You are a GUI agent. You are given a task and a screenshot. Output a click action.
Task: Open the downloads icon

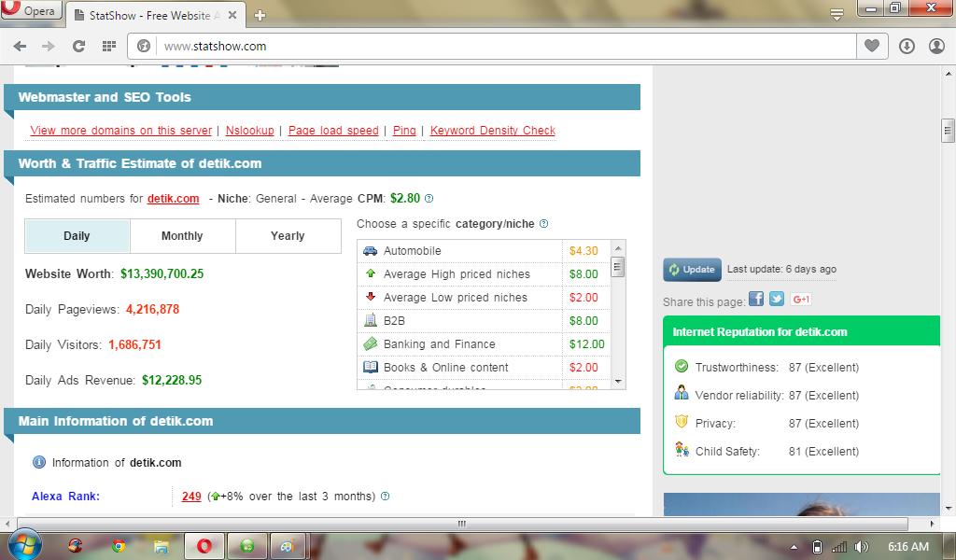907,47
